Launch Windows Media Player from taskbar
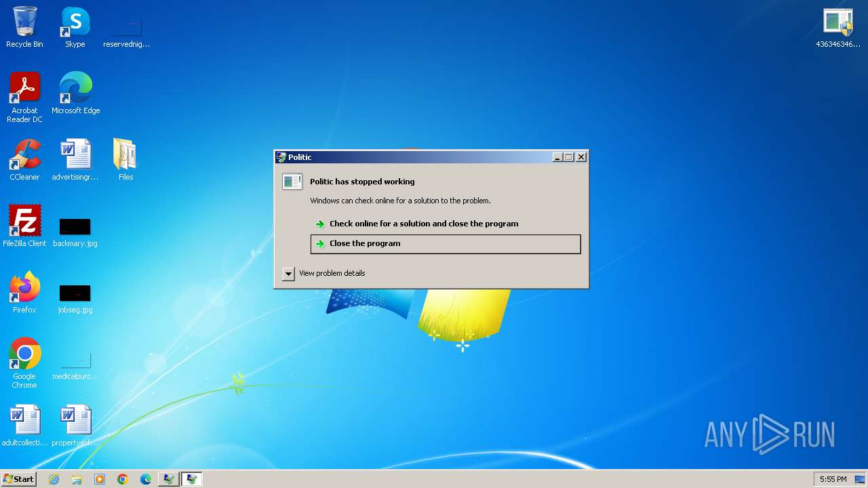Screen dimensions: 868x488 point(100,479)
